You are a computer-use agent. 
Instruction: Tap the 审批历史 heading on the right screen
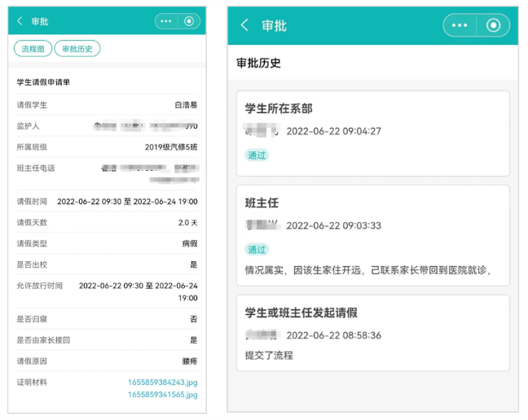tap(258, 63)
